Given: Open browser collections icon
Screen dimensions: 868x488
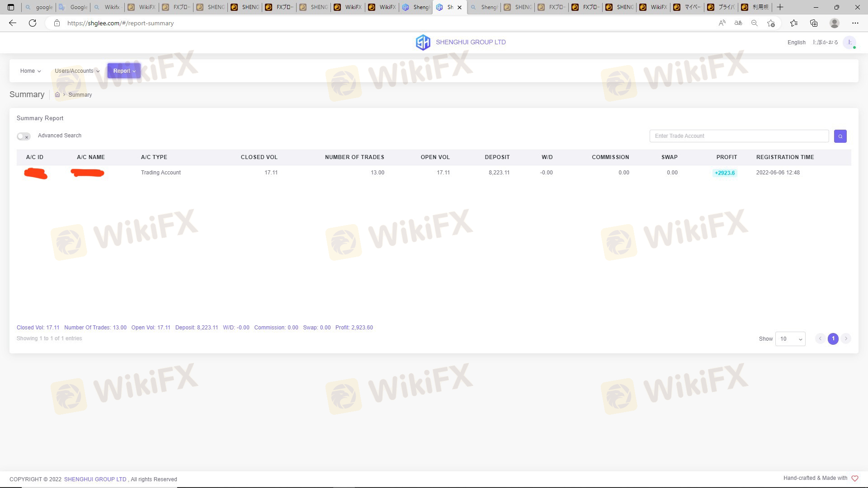Looking at the screenshot, I should [814, 23].
